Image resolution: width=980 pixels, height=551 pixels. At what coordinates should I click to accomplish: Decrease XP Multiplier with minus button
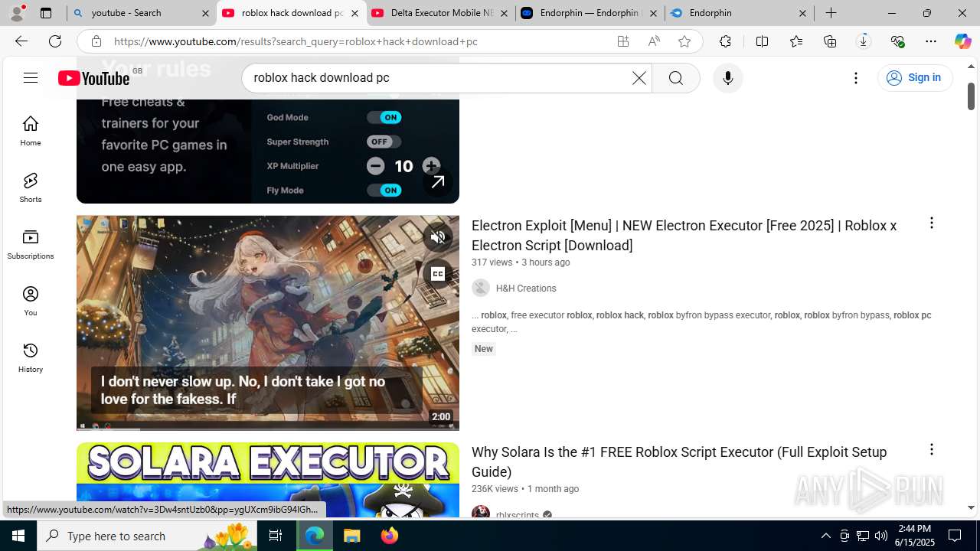point(375,165)
